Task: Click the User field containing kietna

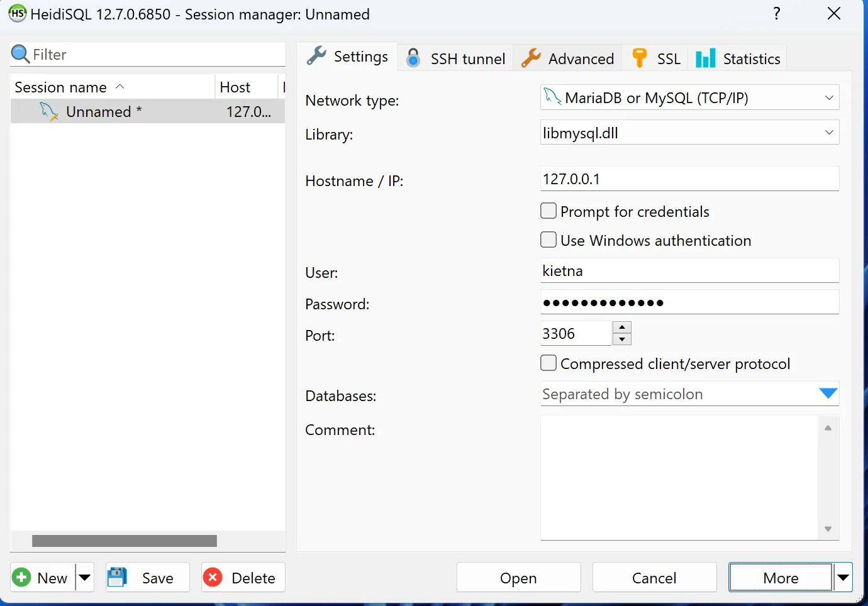Action: point(689,270)
